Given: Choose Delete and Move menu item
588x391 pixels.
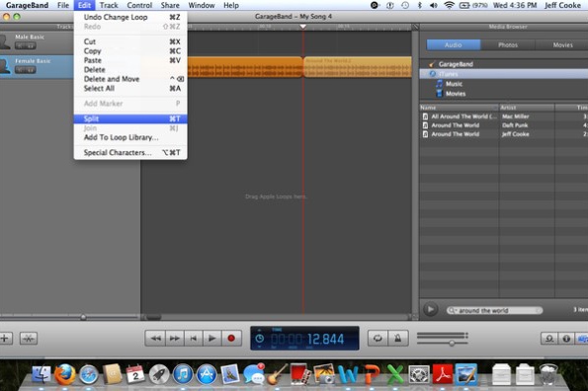Looking at the screenshot, I should click(130, 79).
